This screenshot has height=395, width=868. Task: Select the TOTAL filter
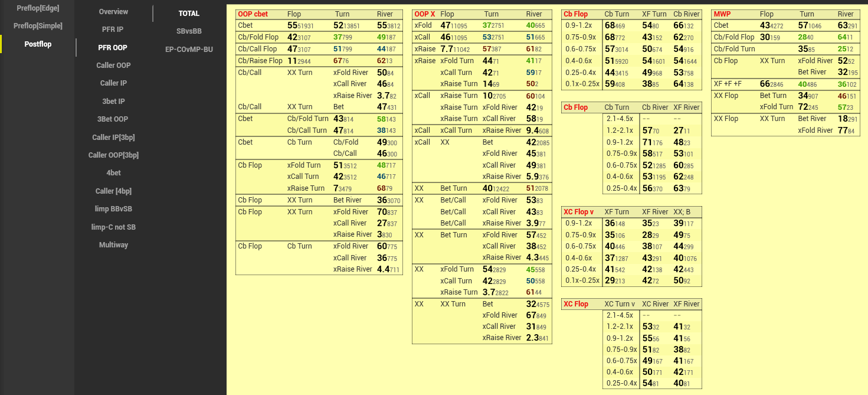pos(189,14)
